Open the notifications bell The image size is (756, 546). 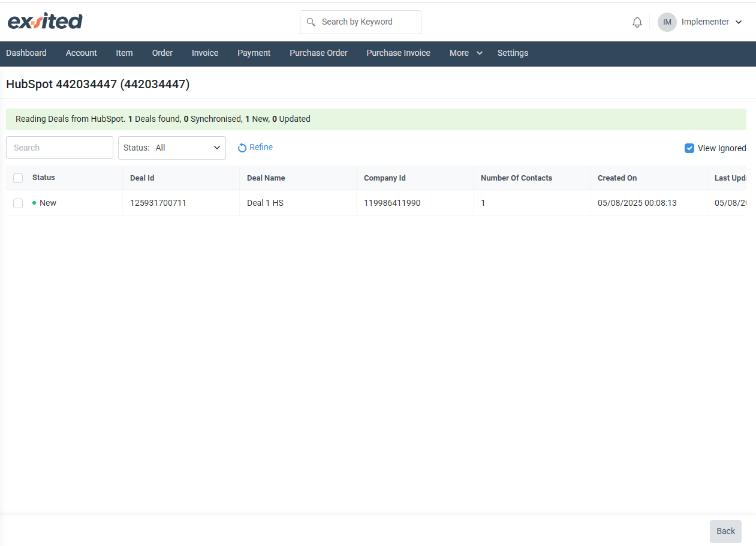(x=637, y=22)
